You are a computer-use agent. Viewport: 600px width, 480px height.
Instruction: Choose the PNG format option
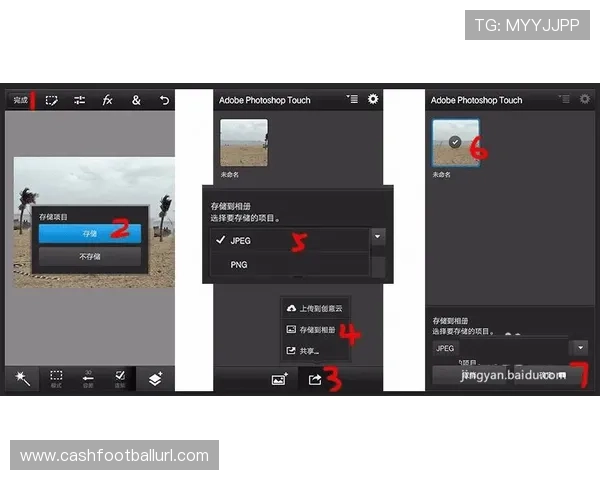[x=290, y=264]
